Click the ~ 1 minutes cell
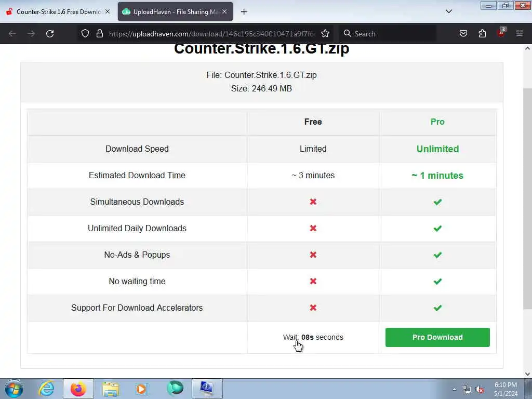 [437, 176]
